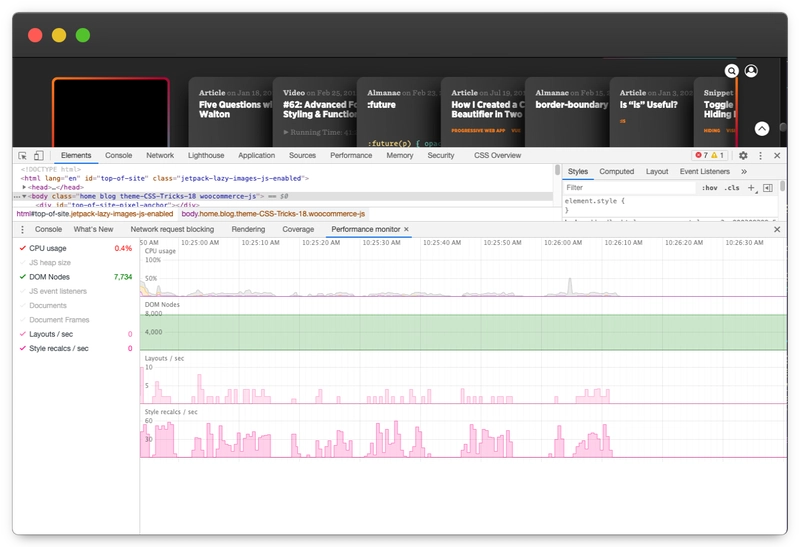Screen dimensions: 800x547
Task: Select the body.home.blog breadcrumb element
Action: (x=273, y=214)
